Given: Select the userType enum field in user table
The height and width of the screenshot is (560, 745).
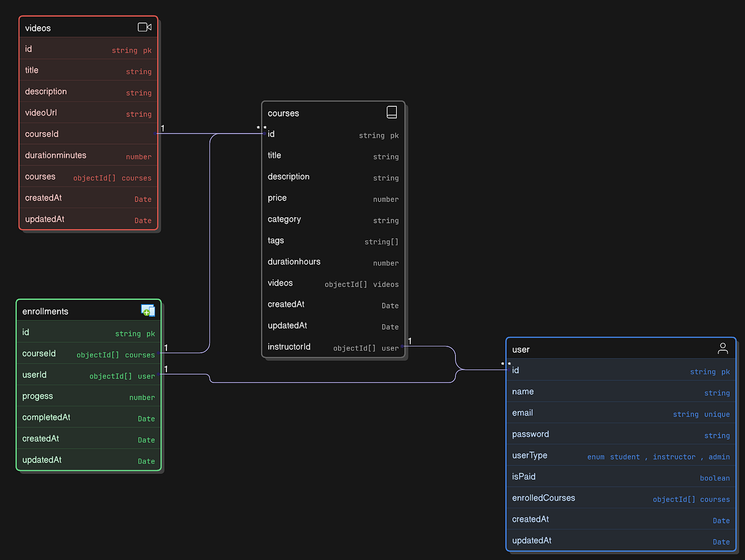Looking at the screenshot, I should click(x=529, y=455).
